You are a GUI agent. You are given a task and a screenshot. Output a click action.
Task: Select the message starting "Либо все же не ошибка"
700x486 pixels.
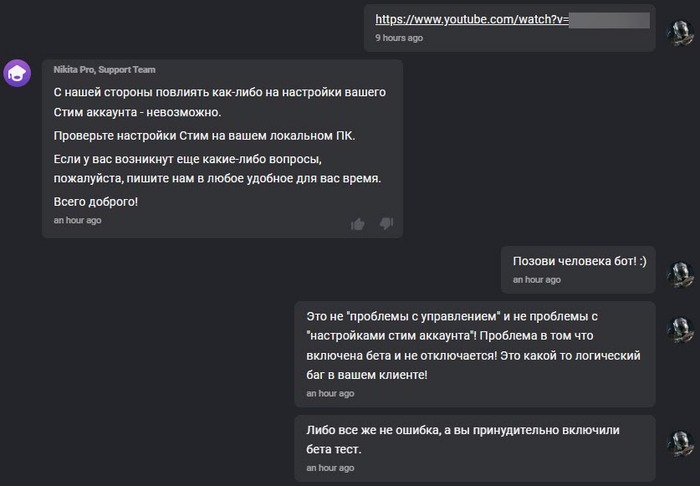pyautogui.click(x=463, y=439)
